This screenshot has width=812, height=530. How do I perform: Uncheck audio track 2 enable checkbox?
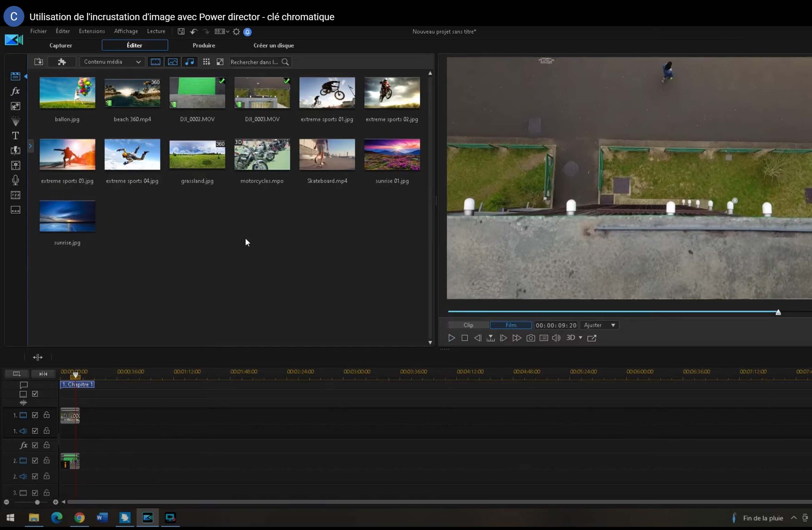coord(35,476)
